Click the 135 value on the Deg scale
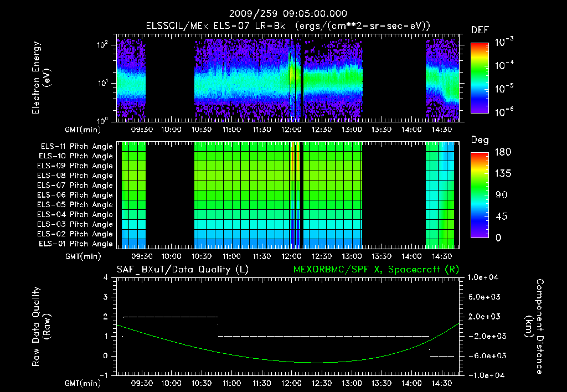This screenshot has height=392, width=567. pos(503,174)
